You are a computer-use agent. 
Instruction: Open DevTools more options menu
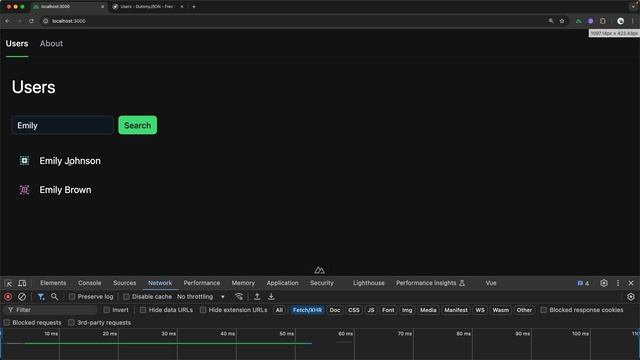(x=618, y=283)
